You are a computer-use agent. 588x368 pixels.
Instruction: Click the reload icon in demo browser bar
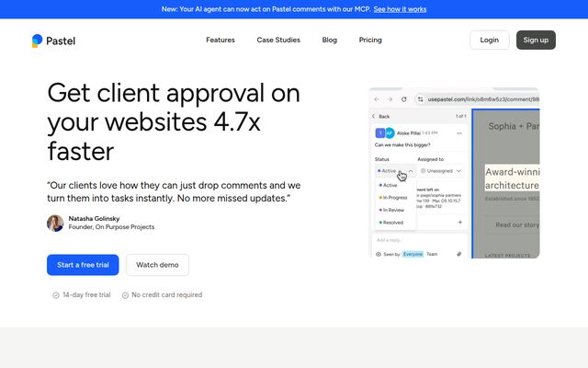click(404, 99)
